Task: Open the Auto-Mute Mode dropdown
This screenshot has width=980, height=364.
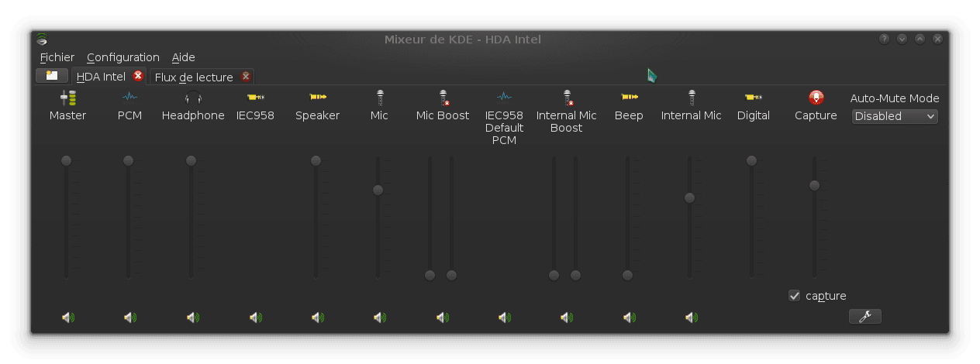Action: coord(895,116)
